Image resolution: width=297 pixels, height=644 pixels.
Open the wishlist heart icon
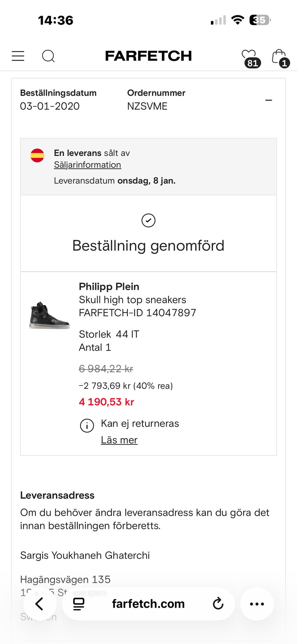pos(249,57)
